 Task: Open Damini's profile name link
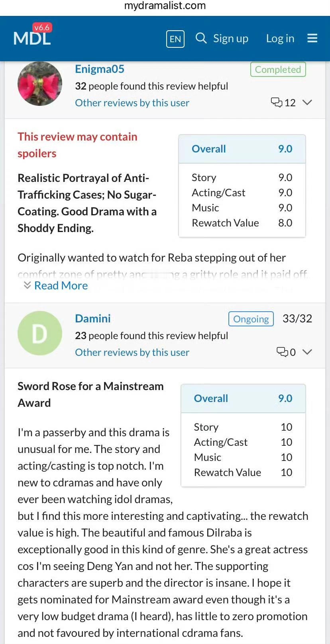click(93, 318)
